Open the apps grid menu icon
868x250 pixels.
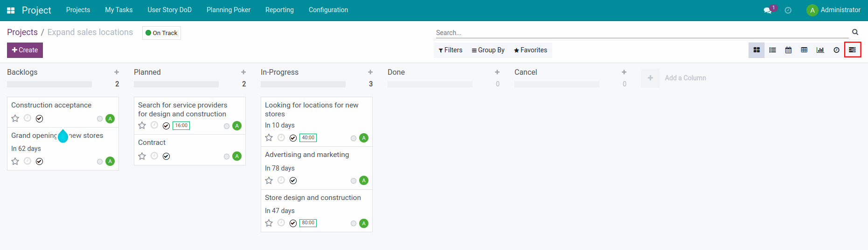point(11,10)
